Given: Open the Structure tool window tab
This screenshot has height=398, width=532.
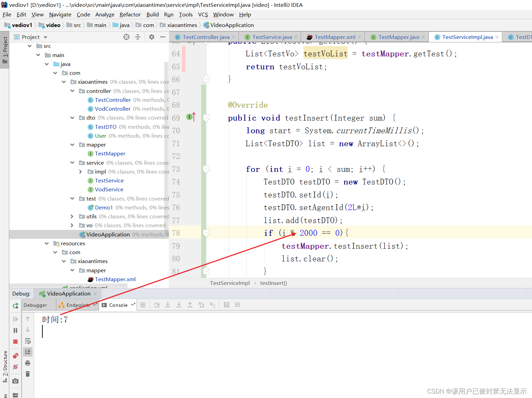Looking at the screenshot, I should (x=5, y=366).
